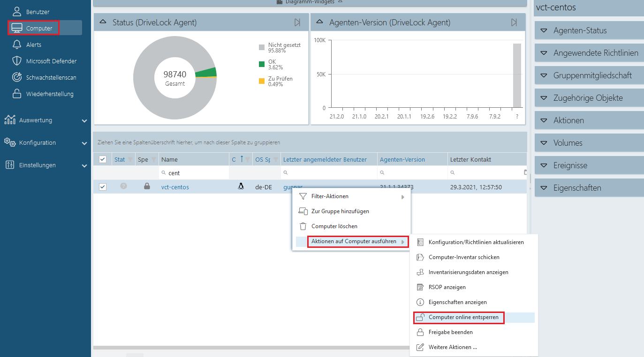644x357 pixels.
Task: Click the Wiederherstellung padlock icon
Action: tap(17, 94)
